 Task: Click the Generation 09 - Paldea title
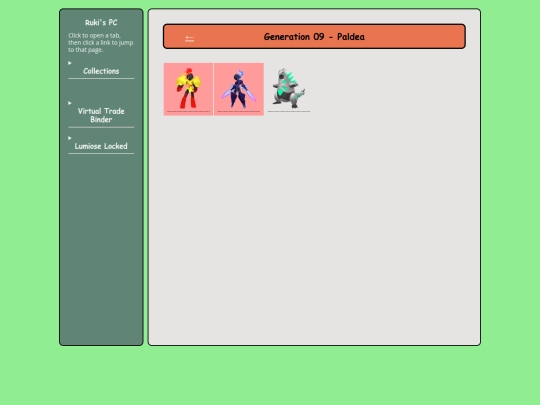(314, 37)
